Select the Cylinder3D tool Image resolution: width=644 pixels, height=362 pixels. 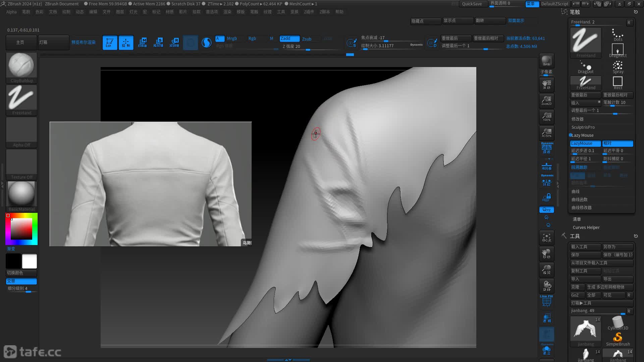(x=618, y=323)
